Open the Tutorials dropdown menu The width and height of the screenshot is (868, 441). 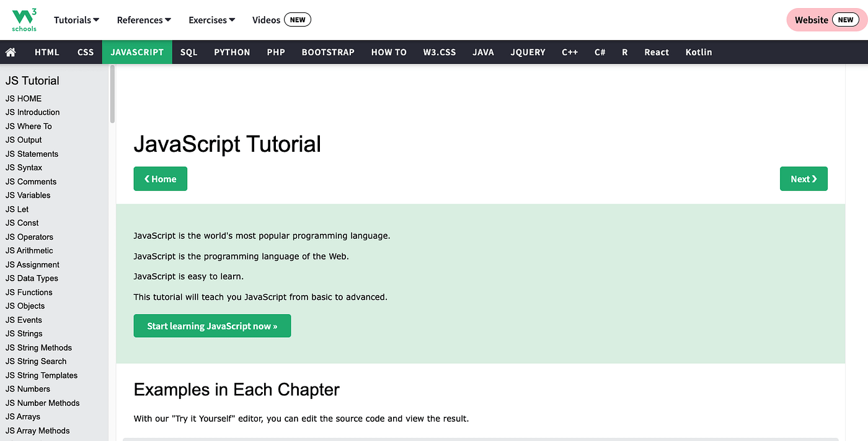point(77,20)
